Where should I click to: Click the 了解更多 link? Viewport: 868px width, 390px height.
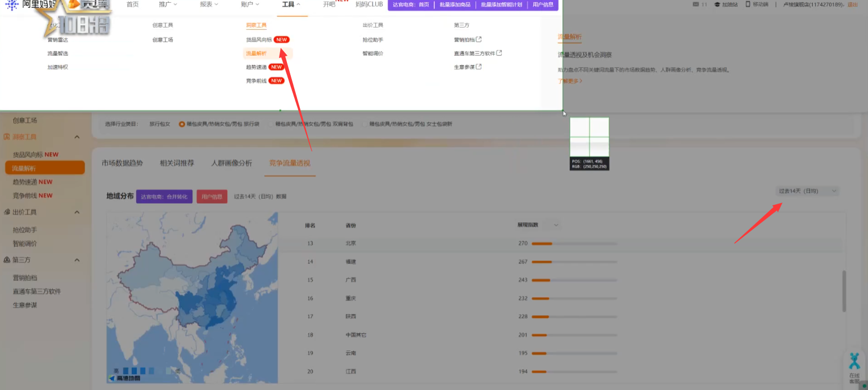point(569,81)
